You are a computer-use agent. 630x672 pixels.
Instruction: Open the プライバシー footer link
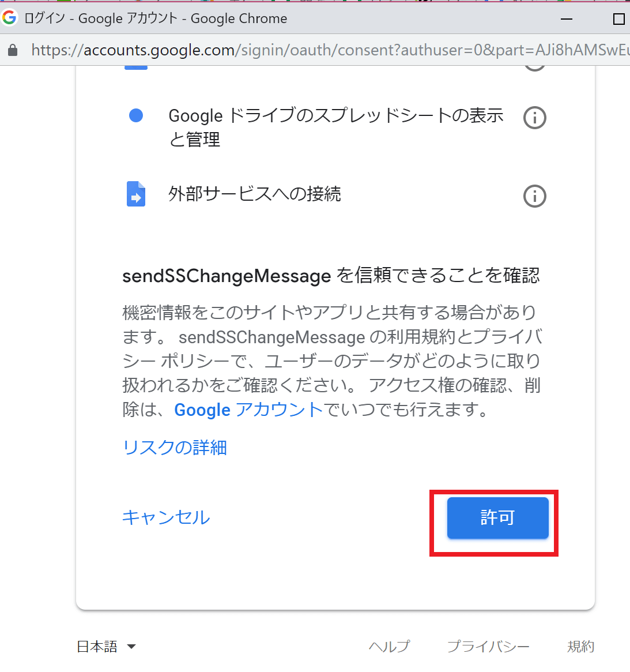(x=488, y=647)
